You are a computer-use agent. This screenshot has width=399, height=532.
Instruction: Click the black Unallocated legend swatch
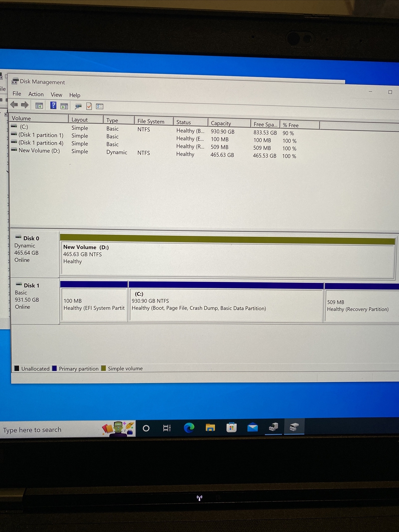click(x=17, y=368)
